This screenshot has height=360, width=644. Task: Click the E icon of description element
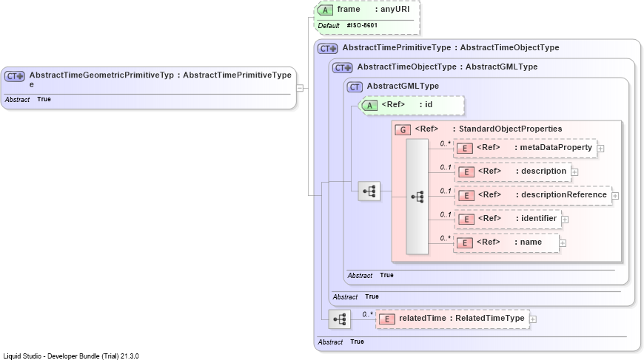pyautogui.click(x=466, y=172)
